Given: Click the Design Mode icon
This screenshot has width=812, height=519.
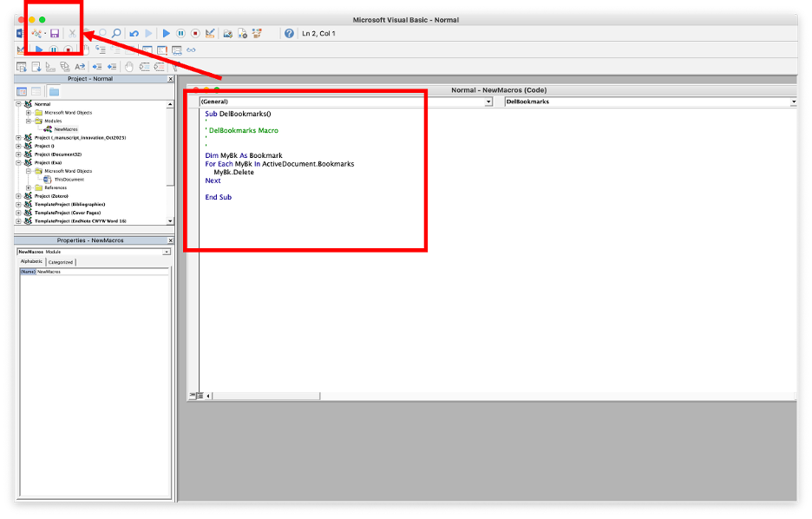Looking at the screenshot, I should [210, 34].
